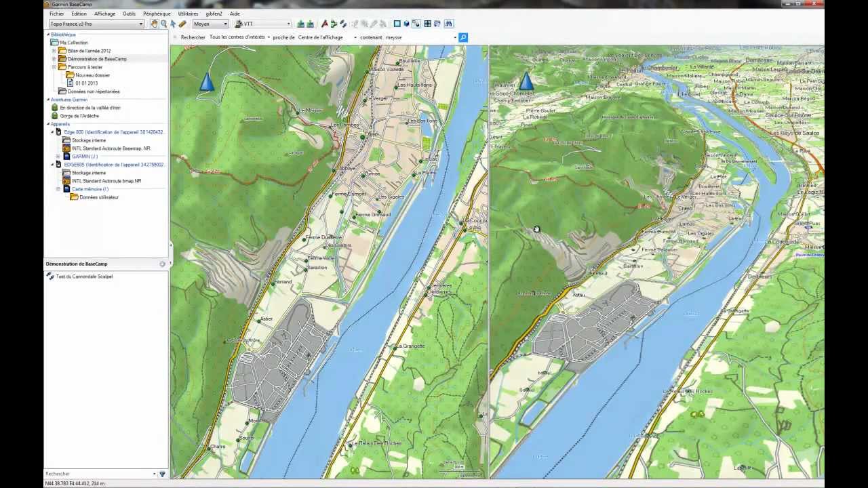Click the 01 01 2013 list document icon
Viewport: 868px width, 488px height.
pyautogui.click(x=71, y=83)
